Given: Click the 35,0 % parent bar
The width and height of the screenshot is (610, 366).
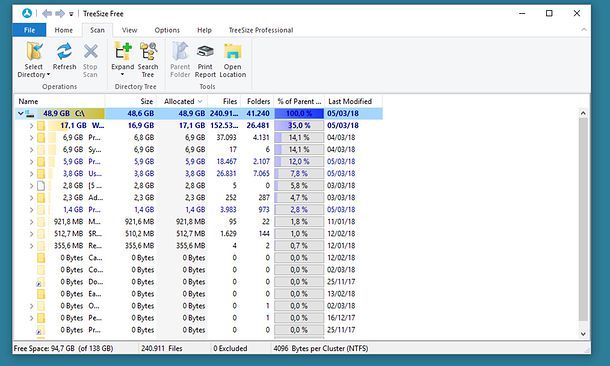Looking at the screenshot, I should point(299,126).
